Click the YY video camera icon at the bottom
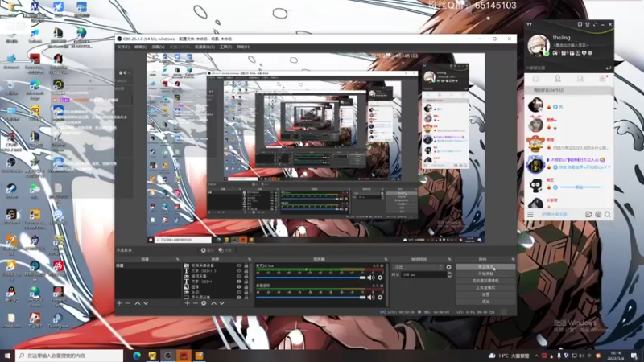 click(588, 214)
